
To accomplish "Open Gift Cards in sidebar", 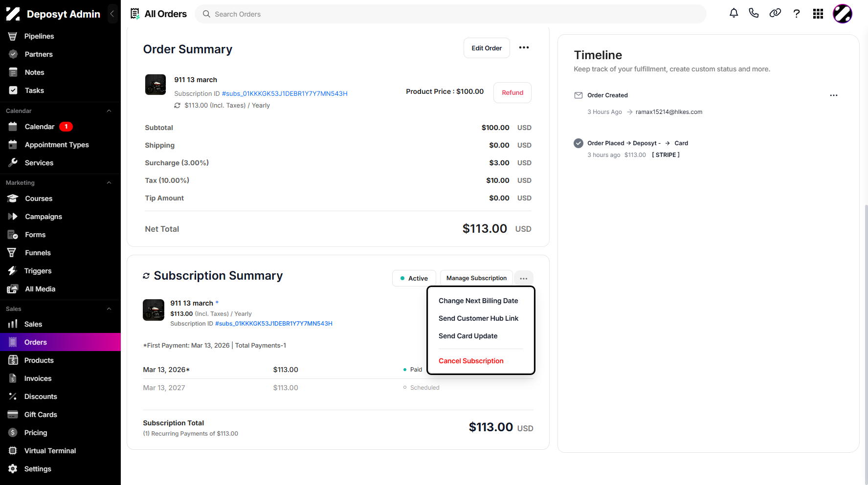I will [41, 415].
